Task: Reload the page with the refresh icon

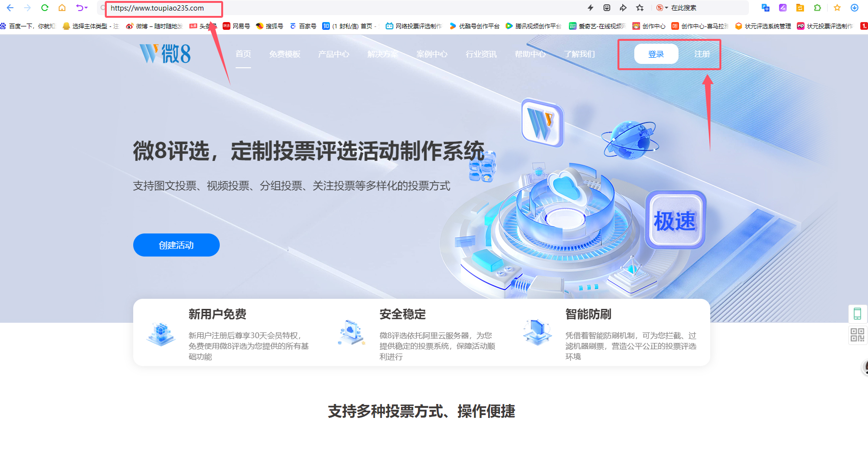Action: point(45,8)
